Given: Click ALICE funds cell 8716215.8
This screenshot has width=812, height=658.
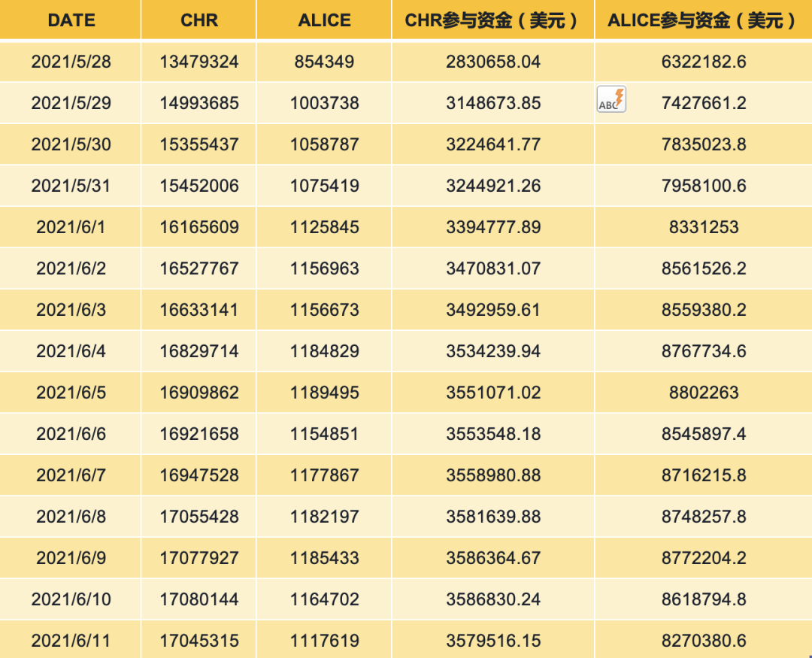Looking at the screenshot, I should [704, 475].
